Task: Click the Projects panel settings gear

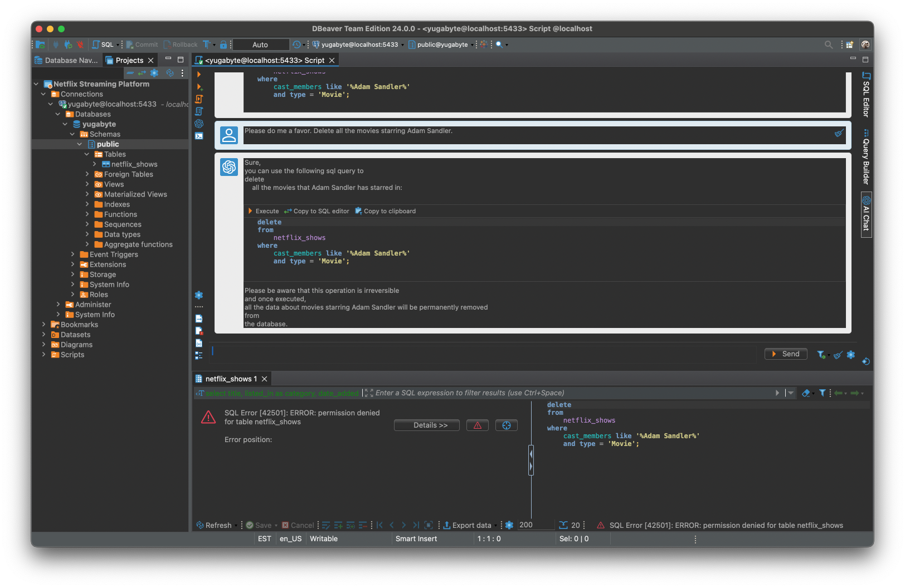Action: tap(154, 73)
